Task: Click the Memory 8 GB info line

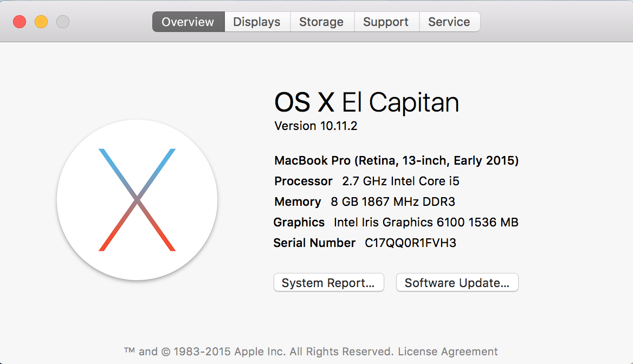Action: click(365, 201)
